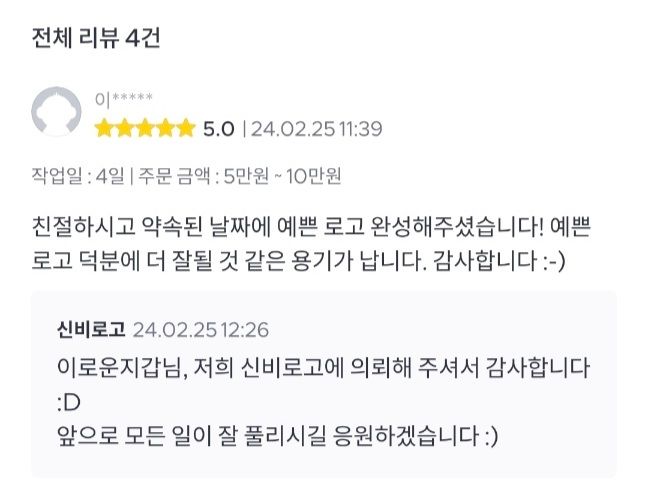Click the fourth yellow rating star
Image resolution: width=648 pixels, height=500 pixels.
point(166,129)
